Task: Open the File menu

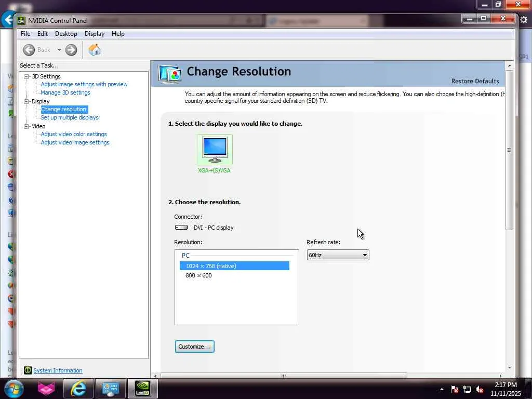Action: point(25,34)
